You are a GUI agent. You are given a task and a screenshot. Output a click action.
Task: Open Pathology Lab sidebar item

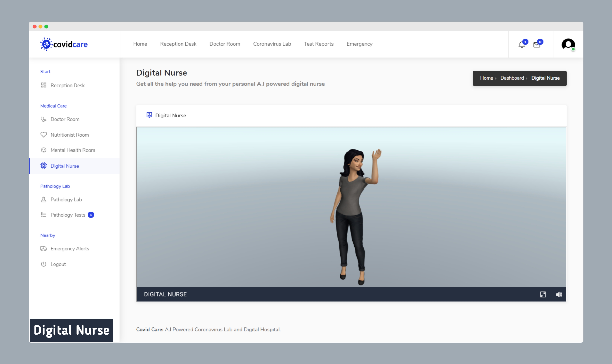click(66, 200)
